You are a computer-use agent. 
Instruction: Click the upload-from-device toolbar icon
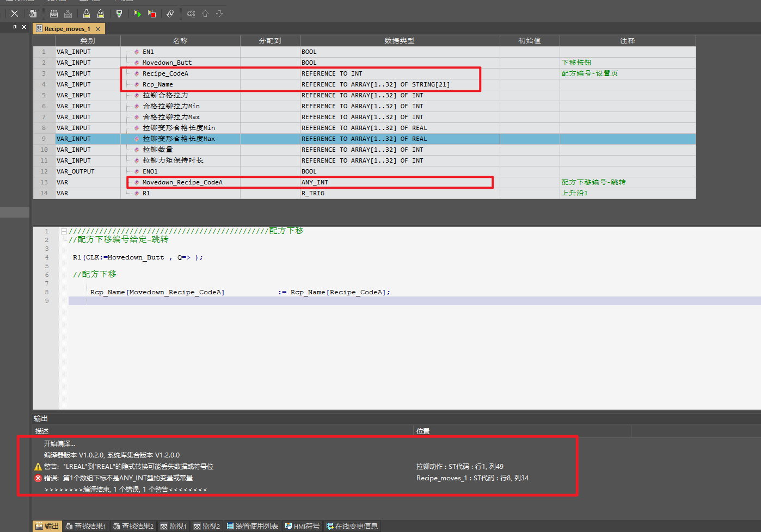coord(101,14)
